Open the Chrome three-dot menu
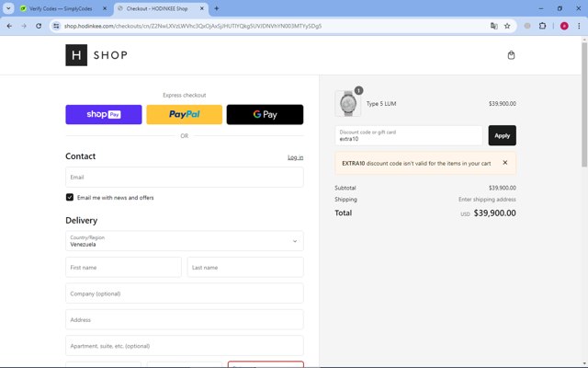588x368 pixels. (579, 26)
